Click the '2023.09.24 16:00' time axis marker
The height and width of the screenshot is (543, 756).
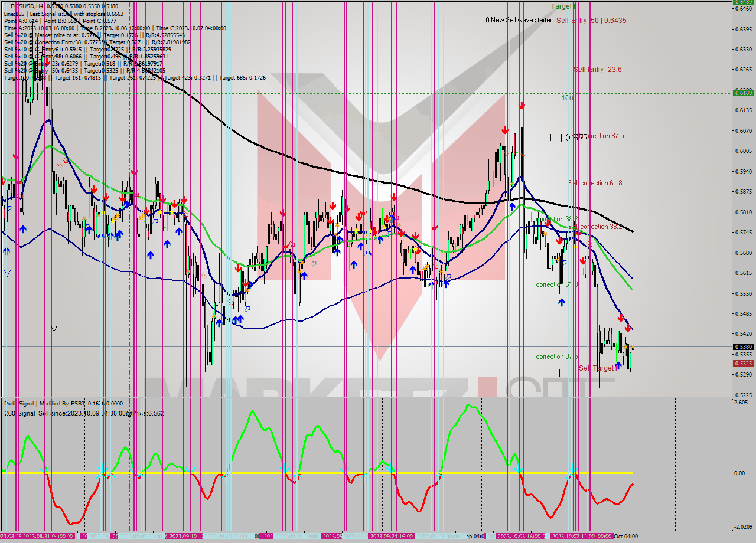tap(390, 536)
